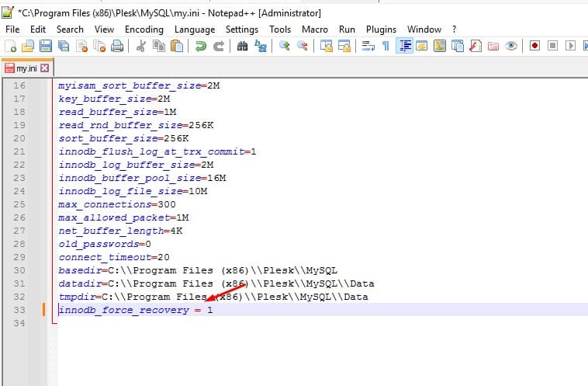Click the Save All toolbar icon

(64, 46)
